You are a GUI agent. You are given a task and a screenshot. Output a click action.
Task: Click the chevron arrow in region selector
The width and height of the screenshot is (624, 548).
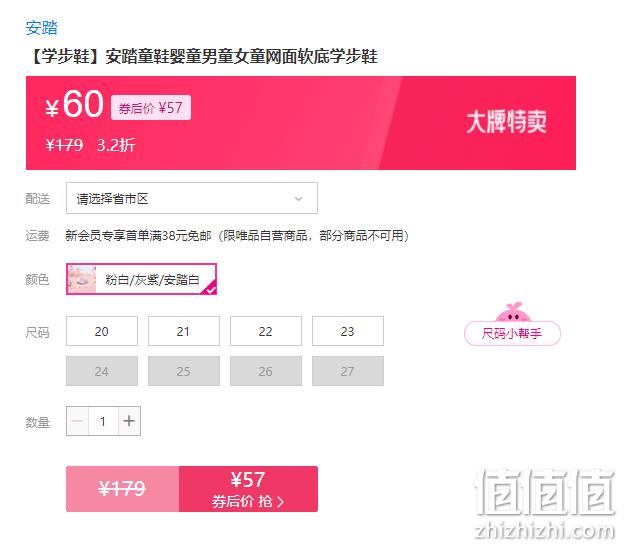pyautogui.click(x=298, y=199)
